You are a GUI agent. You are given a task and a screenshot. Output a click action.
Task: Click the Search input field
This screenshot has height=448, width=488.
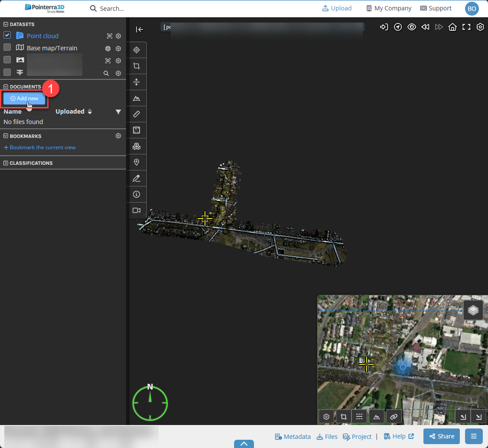coord(113,9)
